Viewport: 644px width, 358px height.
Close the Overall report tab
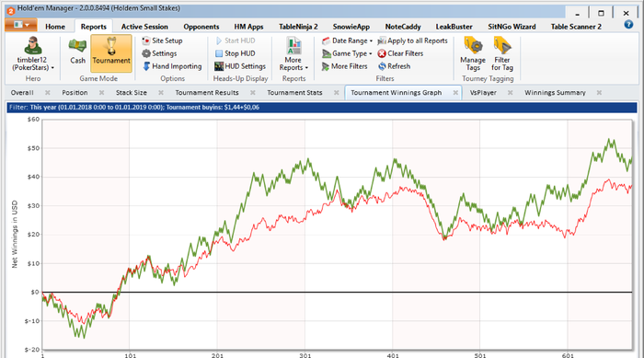pos(48,93)
